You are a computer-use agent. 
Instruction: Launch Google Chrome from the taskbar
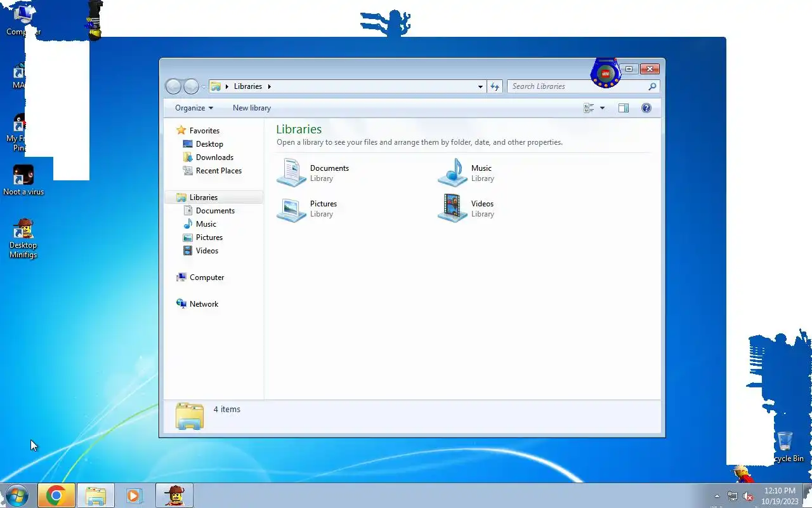[x=56, y=495]
